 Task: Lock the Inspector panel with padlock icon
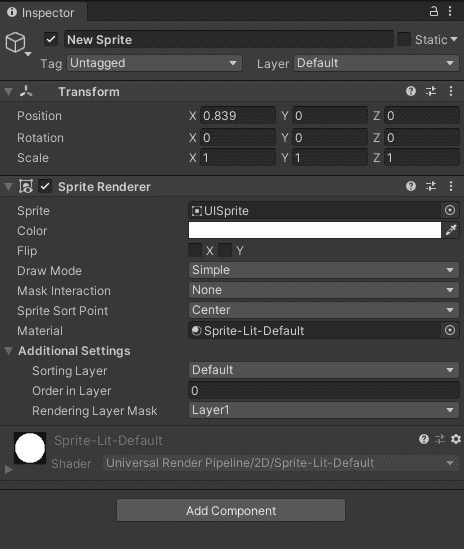tap(434, 12)
